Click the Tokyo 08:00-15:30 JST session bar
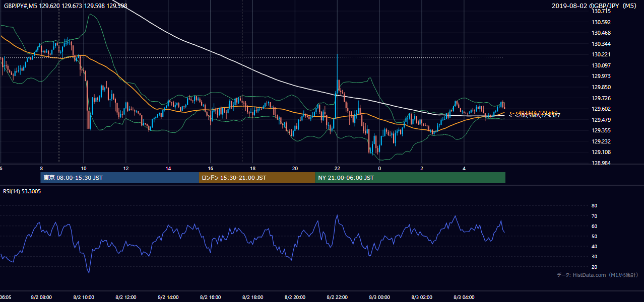Viewport: 644px width, 302px height. coord(120,178)
